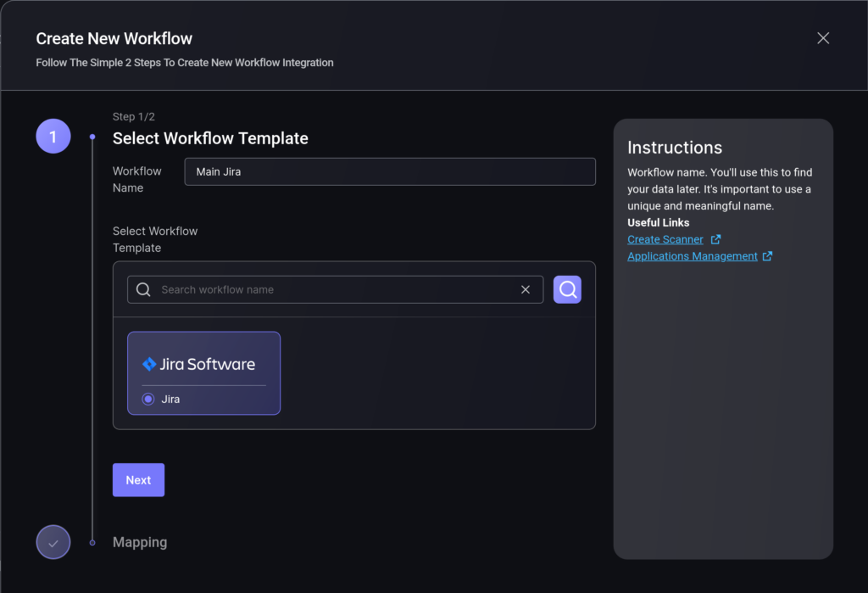Click the Mapping step checkmark circle
This screenshot has height=593, width=868.
[x=53, y=542]
